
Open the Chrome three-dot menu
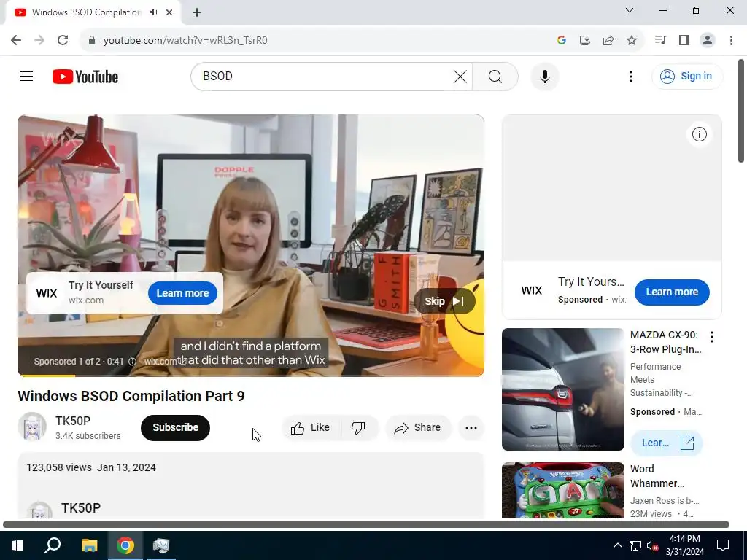pos(731,40)
